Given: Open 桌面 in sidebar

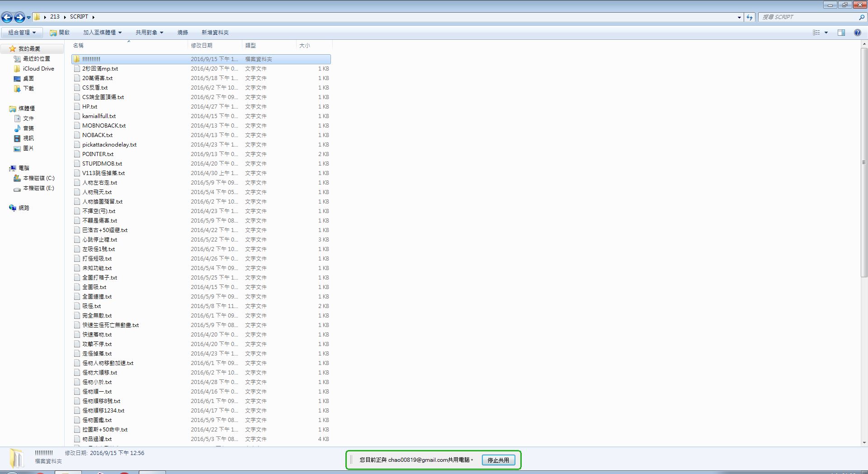Looking at the screenshot, I should point(28,79).
